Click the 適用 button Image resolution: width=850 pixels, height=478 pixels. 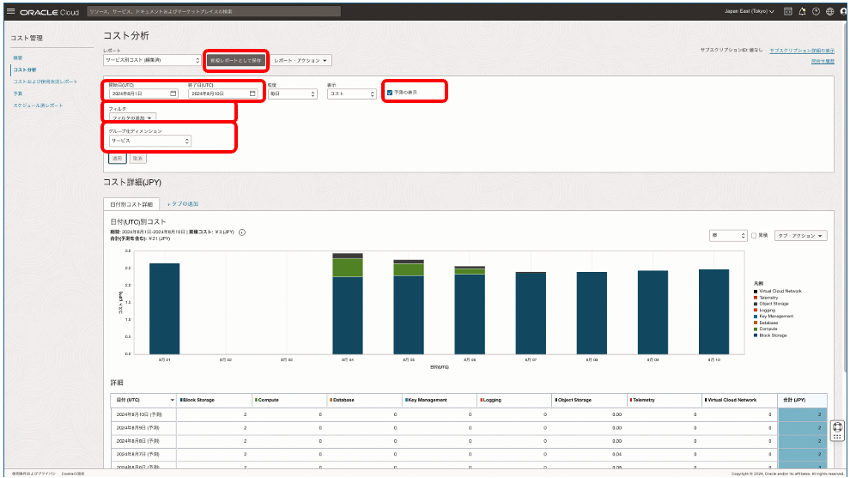tap(117, 158)
